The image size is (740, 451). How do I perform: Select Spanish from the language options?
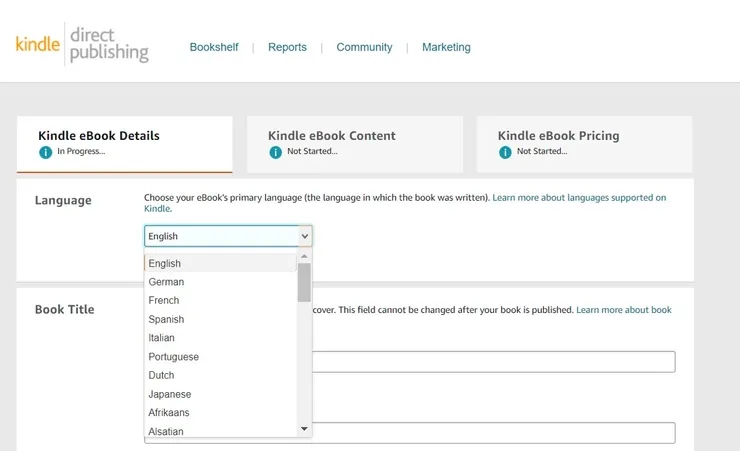point(166,319)
